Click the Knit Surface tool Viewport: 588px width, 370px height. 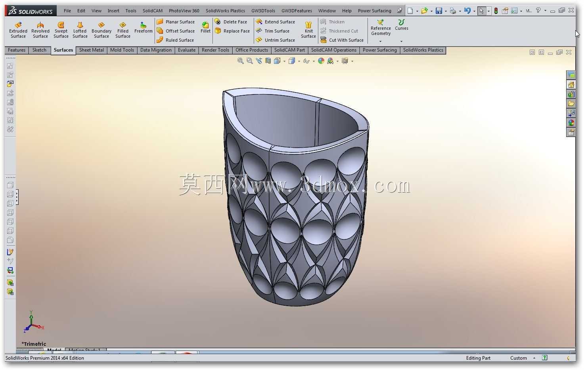point(308,30)
